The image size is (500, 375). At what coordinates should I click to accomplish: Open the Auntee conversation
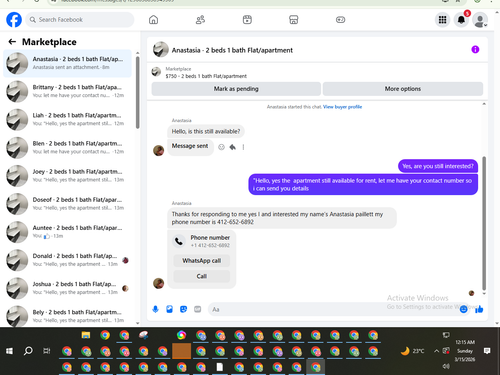coord(67,232)
